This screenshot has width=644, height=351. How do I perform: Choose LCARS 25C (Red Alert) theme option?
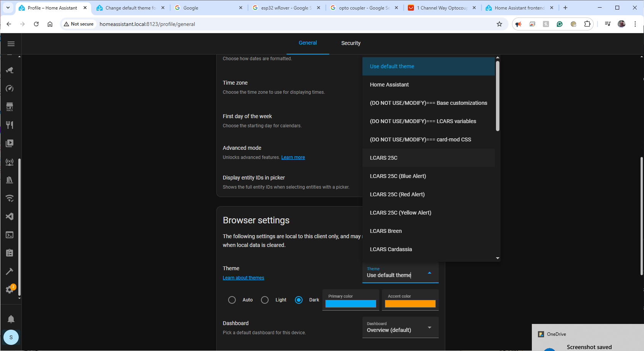click(x=397, y=194)
